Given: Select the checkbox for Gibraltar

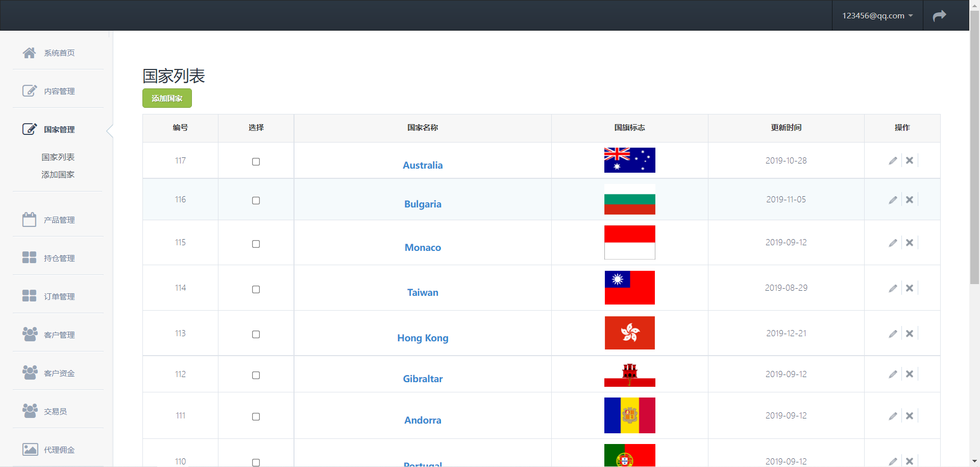Looking at the screenshot, I should coord(256,375).
